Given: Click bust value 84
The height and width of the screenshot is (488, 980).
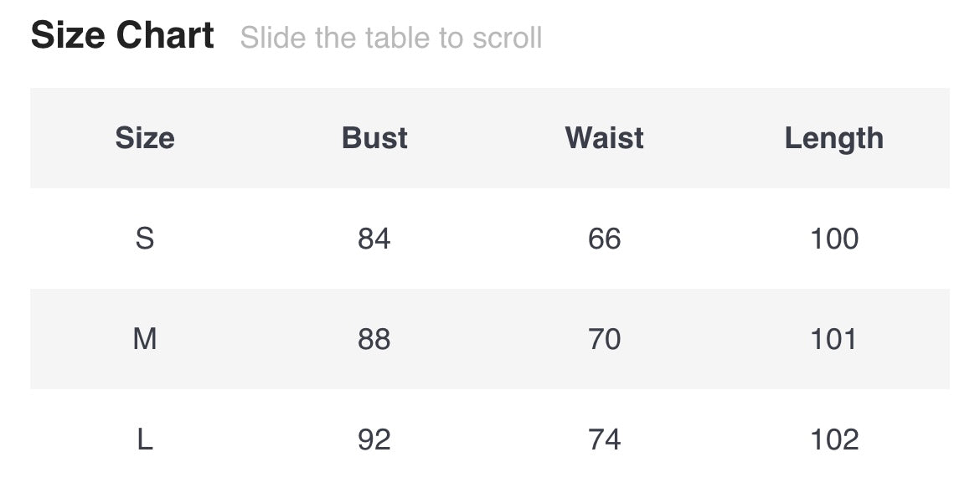Looking at the screenshot, I should [x=374, y=239].
